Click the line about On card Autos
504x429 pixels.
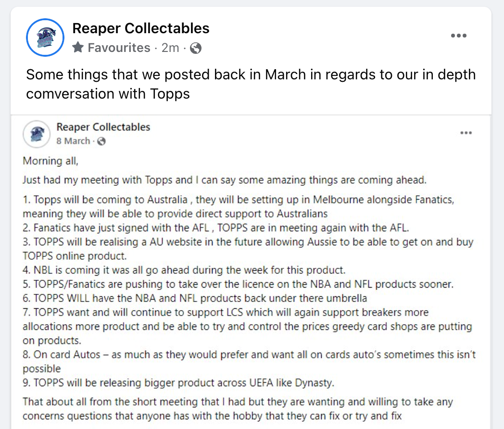pos(249,362)
